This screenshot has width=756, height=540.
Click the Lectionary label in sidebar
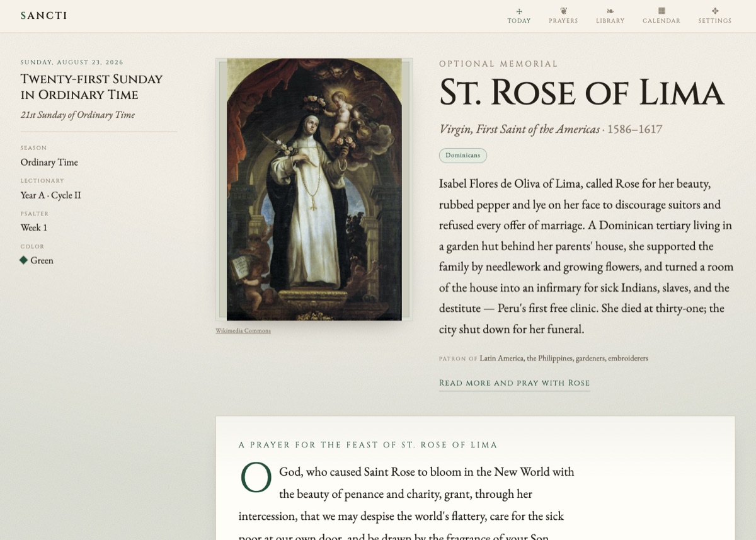click(x=42, y=181)
